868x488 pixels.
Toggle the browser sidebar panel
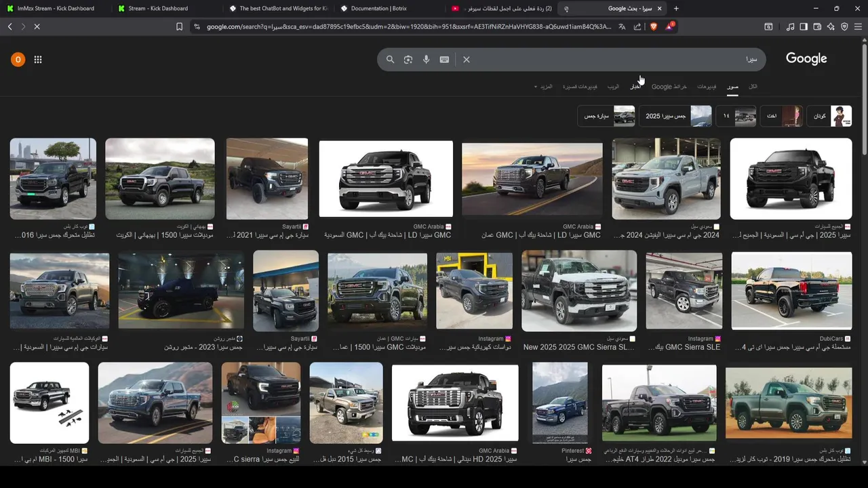tap(804, 26)
